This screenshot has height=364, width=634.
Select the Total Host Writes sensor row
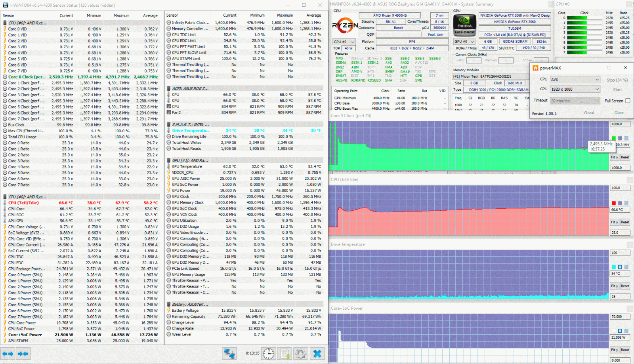[246, 143]
